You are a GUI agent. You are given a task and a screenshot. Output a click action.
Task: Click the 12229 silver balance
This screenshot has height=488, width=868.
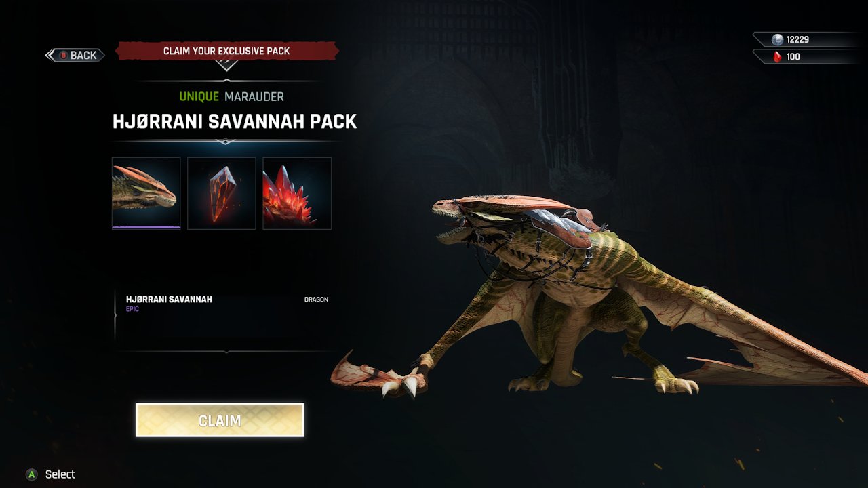tap(797, 39)
